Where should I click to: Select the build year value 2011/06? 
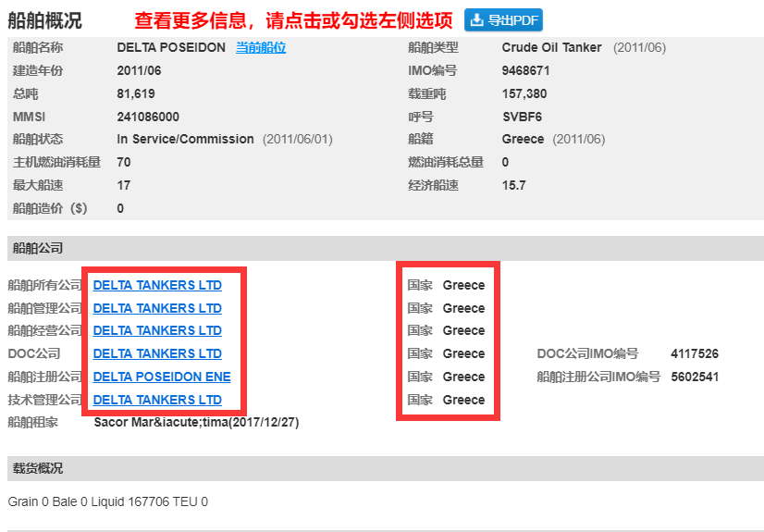click(139, 70)
